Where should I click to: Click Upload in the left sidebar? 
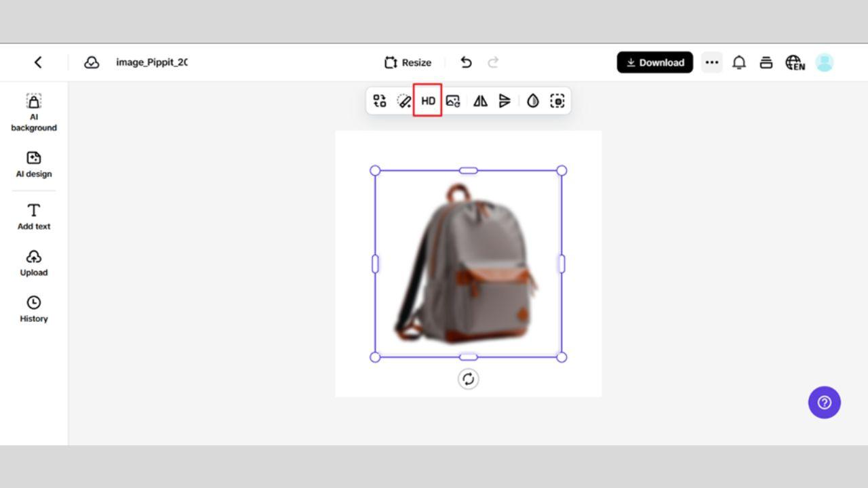(x=34, y=263)
